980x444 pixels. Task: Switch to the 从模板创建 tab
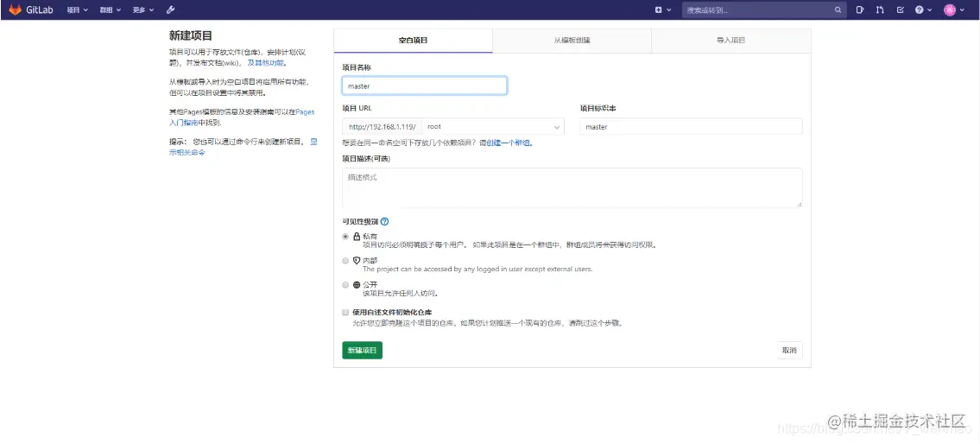tap(572, 40)
